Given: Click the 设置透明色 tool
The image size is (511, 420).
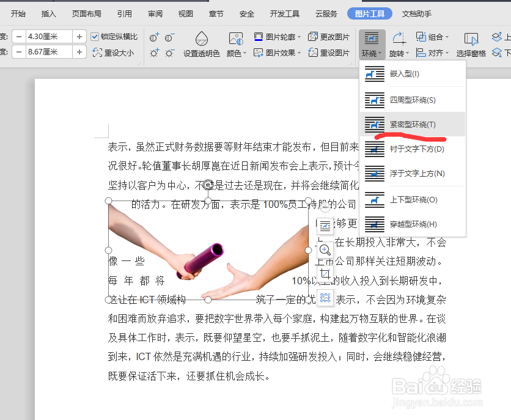Looking at the screenshot, I should [x=201, y=44].
